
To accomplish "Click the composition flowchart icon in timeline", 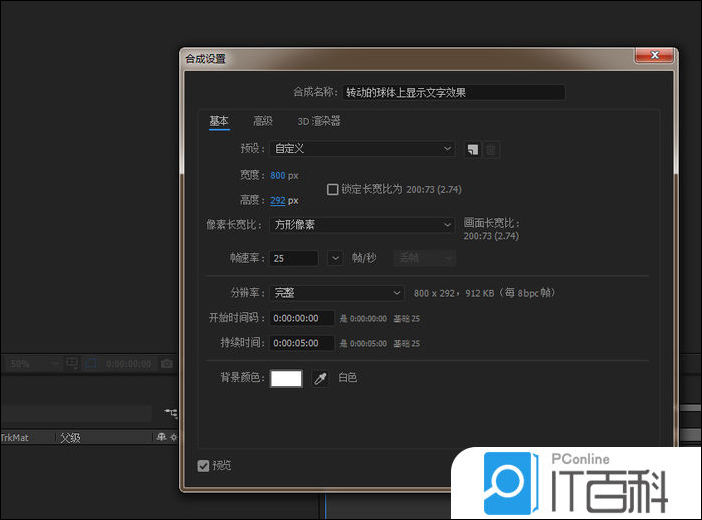I will (x=171, y=412).
